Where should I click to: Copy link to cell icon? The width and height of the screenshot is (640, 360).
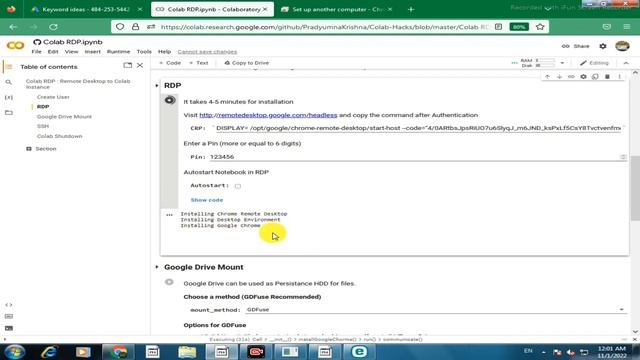click(571, 77)
